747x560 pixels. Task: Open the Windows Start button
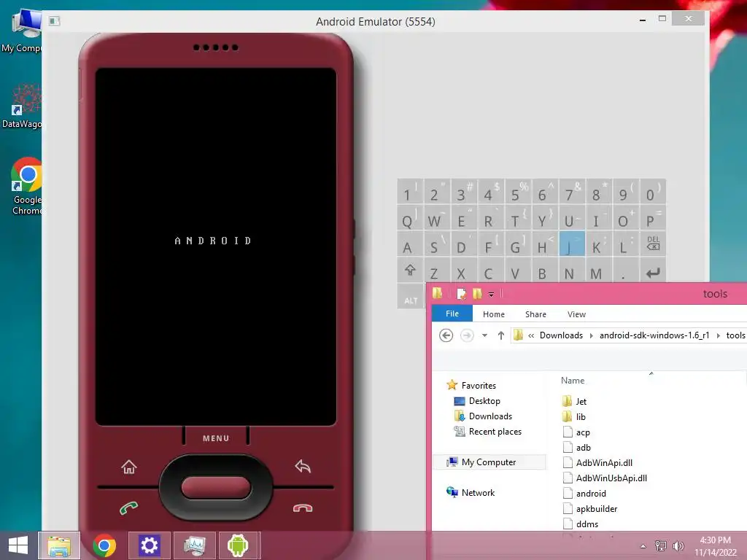(18, 545)
